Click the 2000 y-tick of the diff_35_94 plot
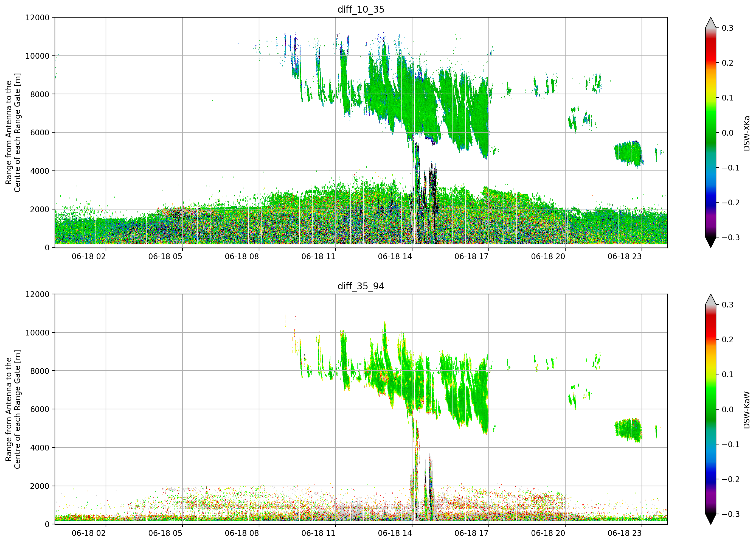This screenshot has height=543, width=756. (x=40, y=486)
